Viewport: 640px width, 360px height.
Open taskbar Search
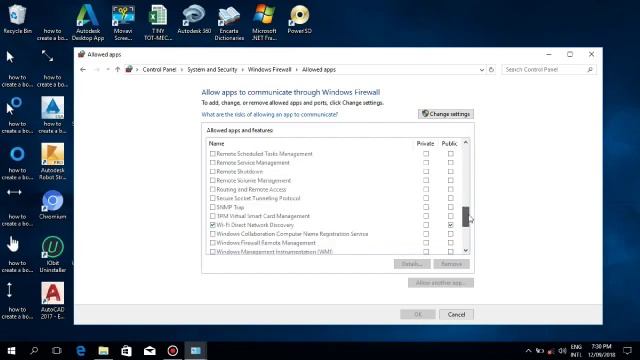click(34, 351)
